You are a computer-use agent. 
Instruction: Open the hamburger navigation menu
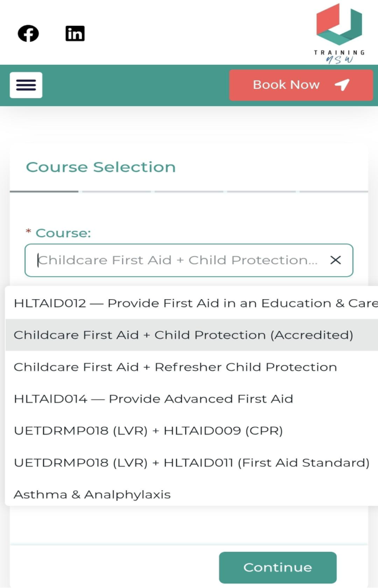26,85
